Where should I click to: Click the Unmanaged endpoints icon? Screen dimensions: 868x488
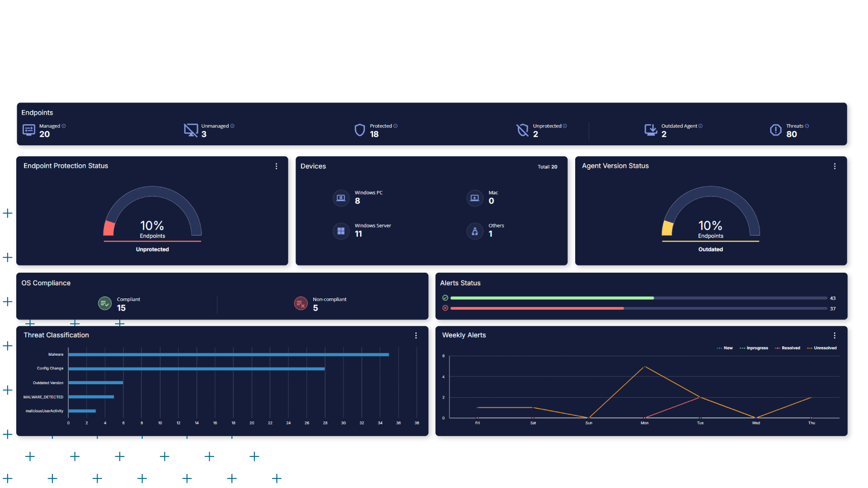tap(191, 130)
